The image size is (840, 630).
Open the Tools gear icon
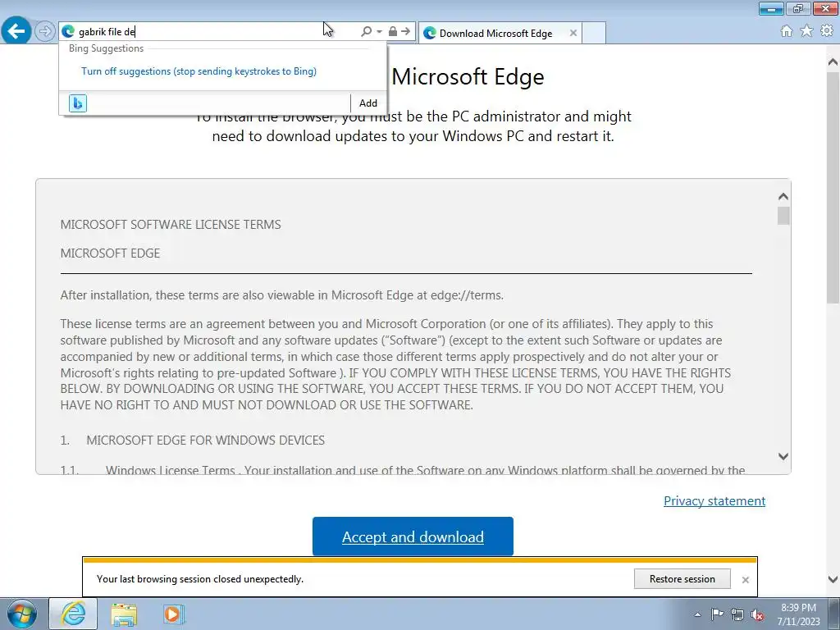(x=827, y=31)
